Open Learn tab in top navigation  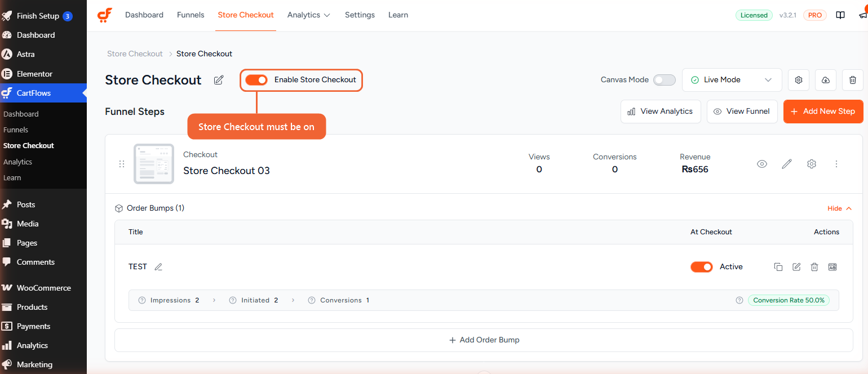tap(398, 15)
